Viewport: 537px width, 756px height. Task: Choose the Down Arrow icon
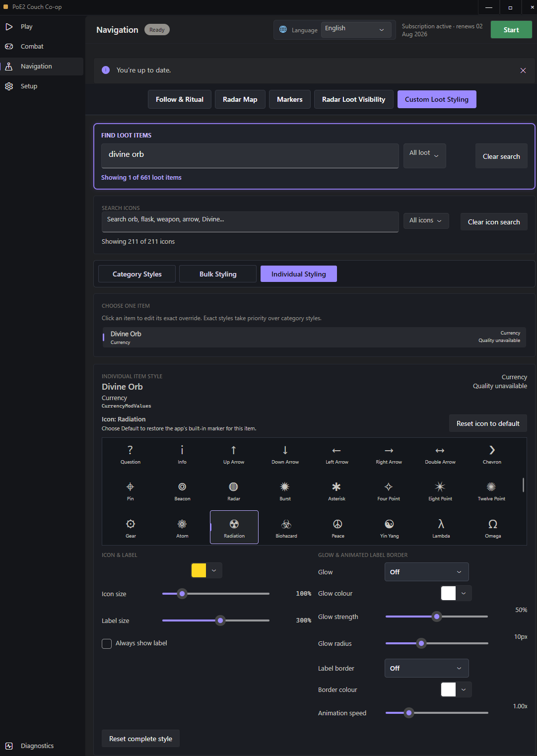[x=285, y=454]
